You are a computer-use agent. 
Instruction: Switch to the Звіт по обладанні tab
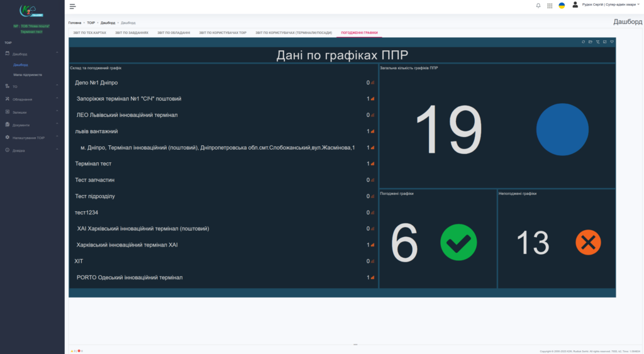click(174, 32)
